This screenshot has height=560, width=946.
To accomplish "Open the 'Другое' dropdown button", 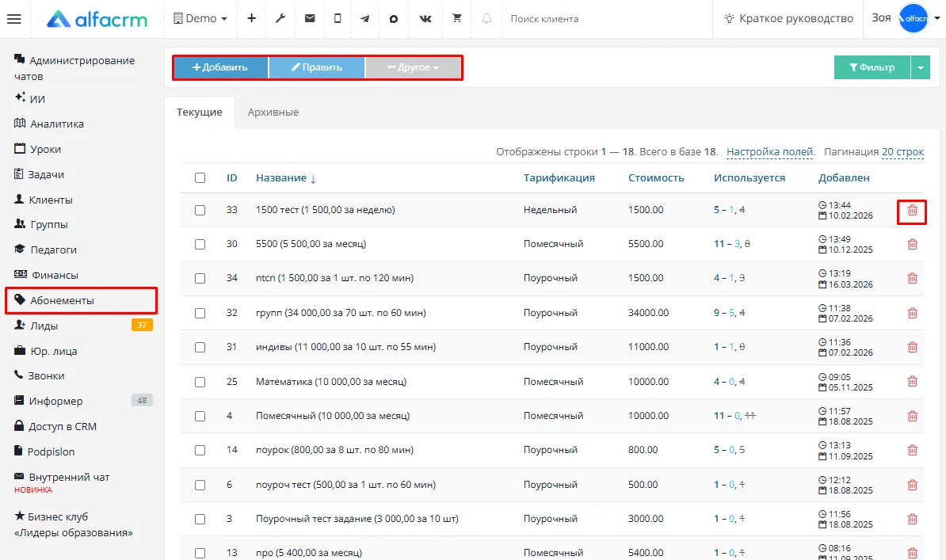I will (x=414, y=67).
